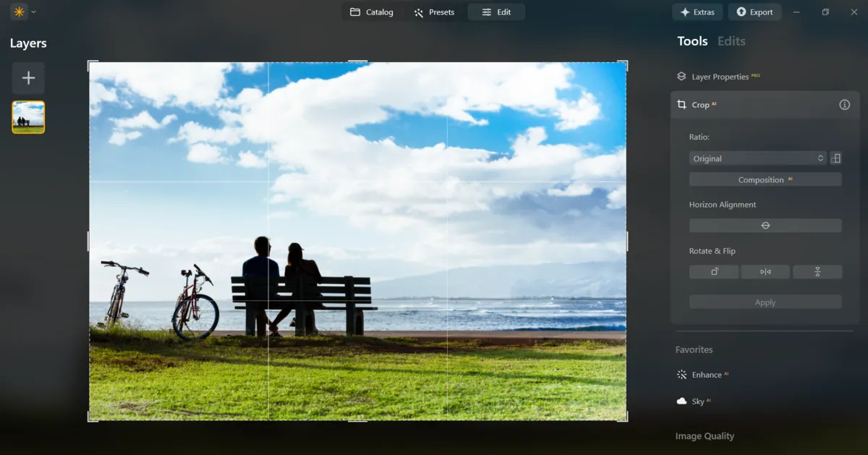Screen dimensions: 868x455
Task: Select the image layer thumbnail
Action: click(27, 116)
